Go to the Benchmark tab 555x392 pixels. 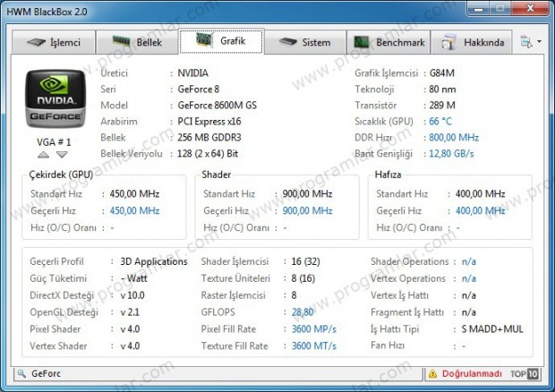pos(388,42)
